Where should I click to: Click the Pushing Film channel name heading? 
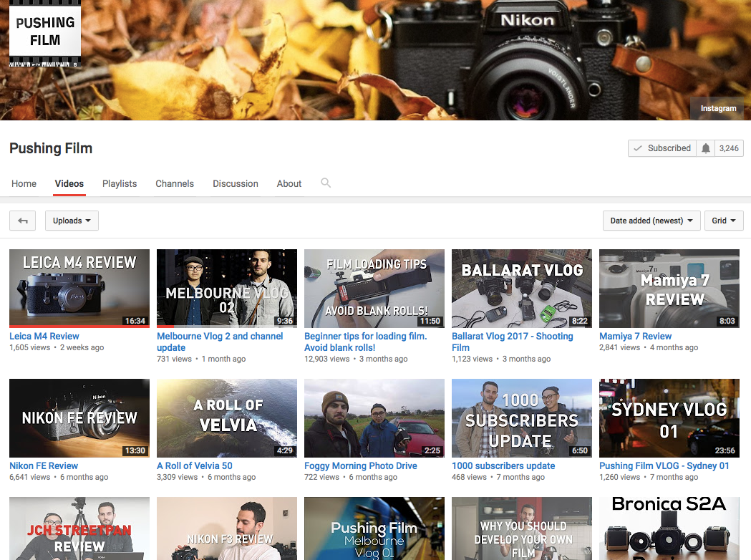pyautogui.click(x=51, y=148)
